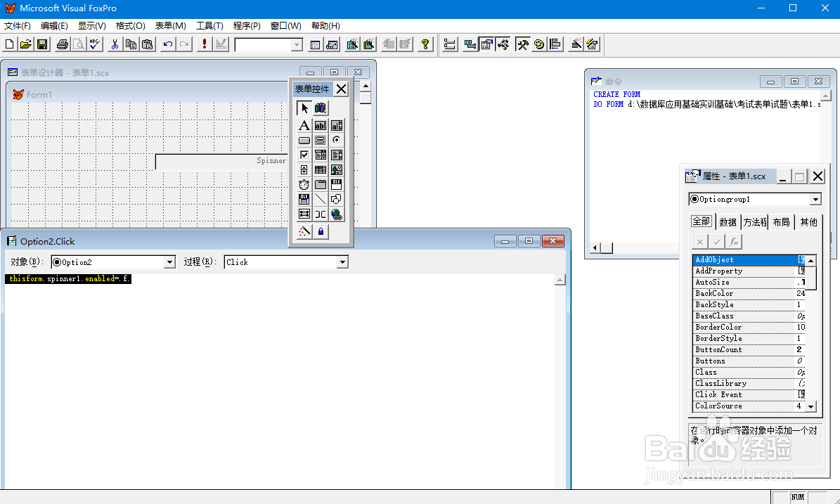
Task: Click the fx expression button in Properties
Action: [x=734, y=242]
